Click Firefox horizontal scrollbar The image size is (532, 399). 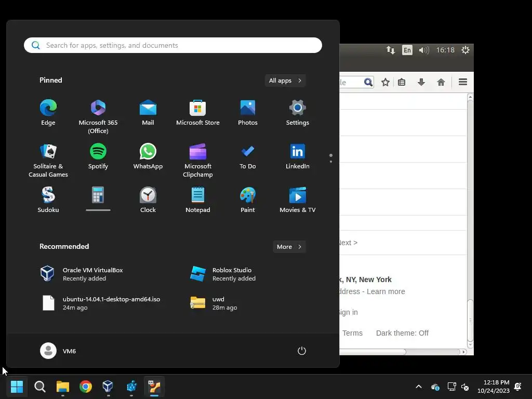point(373,352)
